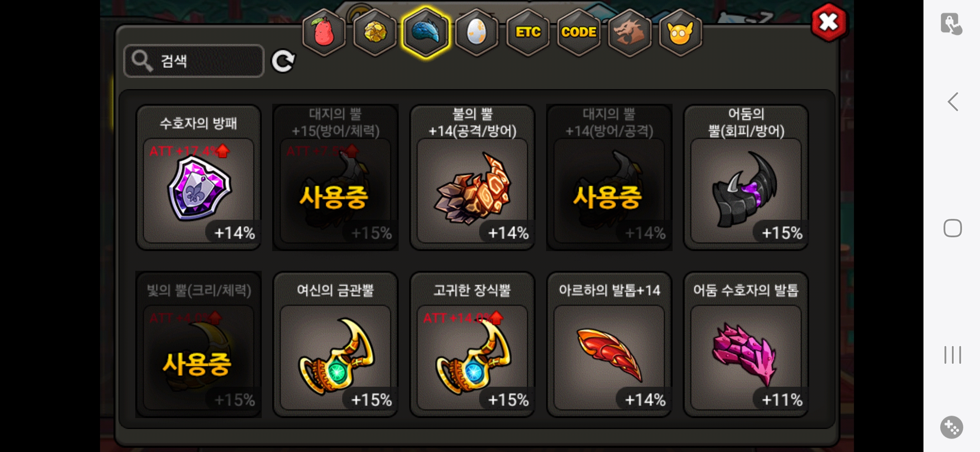Select the 어둠 수호자의 발톱 pink claw
Viewport: 980px width, 452px height.
pyautogui.click(x=746, y=344)
